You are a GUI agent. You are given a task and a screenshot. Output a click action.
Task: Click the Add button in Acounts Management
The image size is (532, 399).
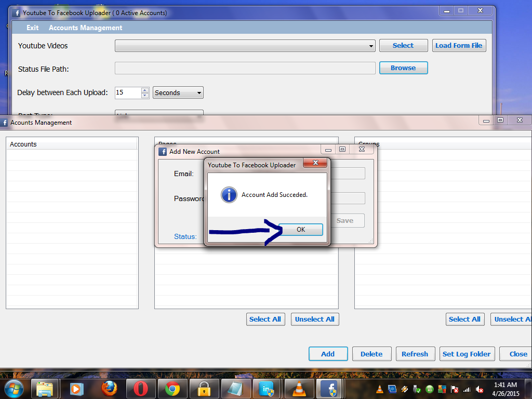pos(328,354)
